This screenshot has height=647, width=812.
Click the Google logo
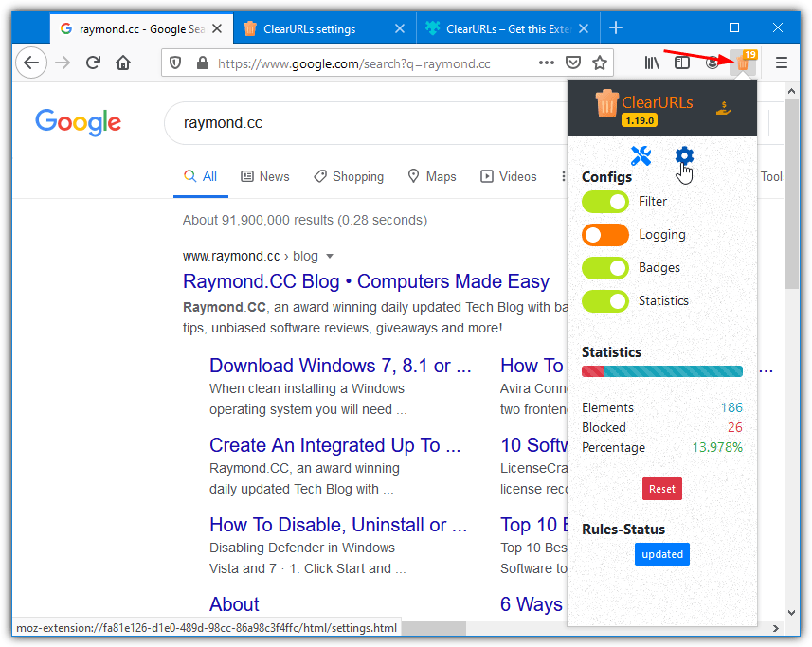click(79, 122)
